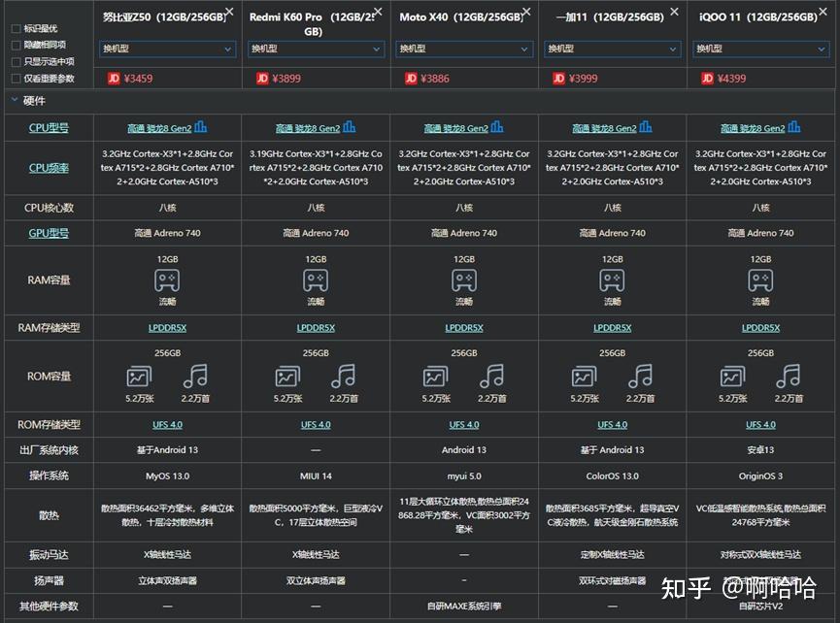Remove Moto X40 column with X

click(x=526, y=12)
